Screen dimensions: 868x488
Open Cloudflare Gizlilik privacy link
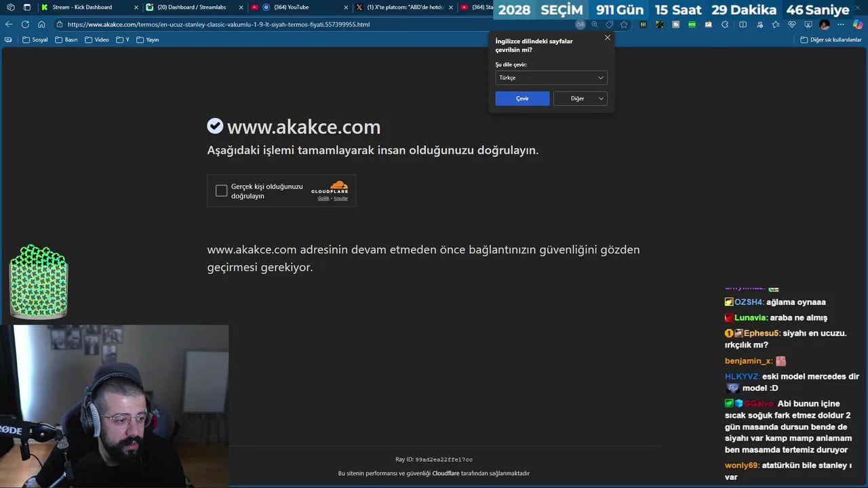tap(323, 199)
